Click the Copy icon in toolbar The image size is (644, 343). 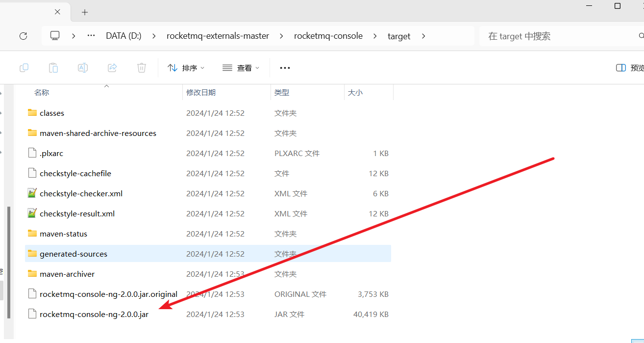pyautogui.click(x=24, y=68)
